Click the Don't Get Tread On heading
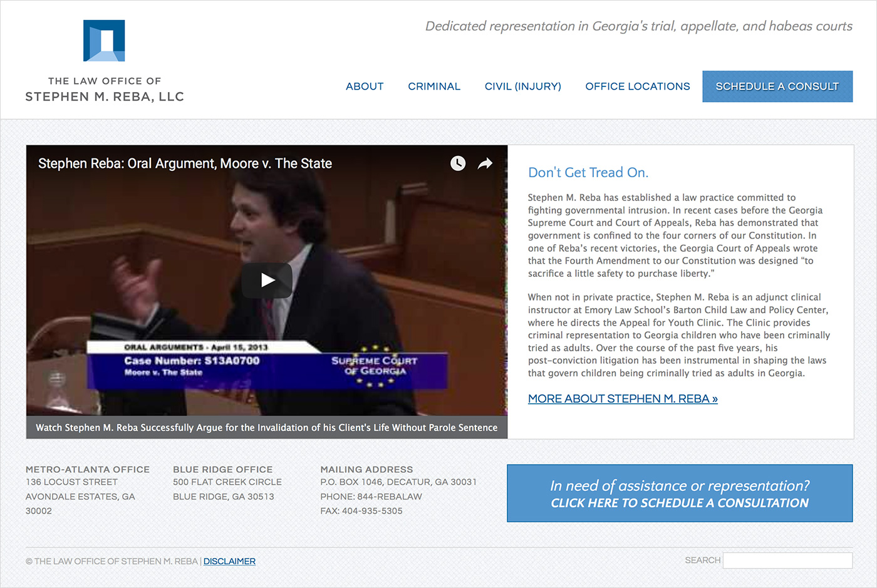Viewport: 877px width, 588px height. click(x=588, y=173)
